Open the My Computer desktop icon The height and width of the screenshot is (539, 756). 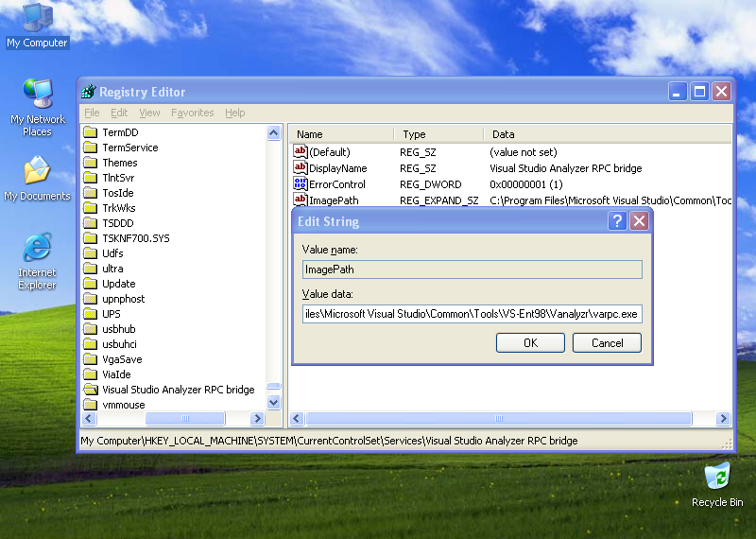pyautogui.click(x=38, y=26)
